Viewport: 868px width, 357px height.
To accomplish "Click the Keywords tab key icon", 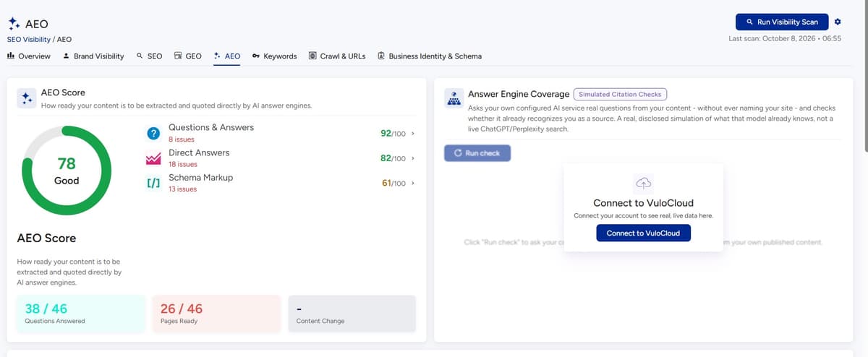I will click(x=256, y=56).
